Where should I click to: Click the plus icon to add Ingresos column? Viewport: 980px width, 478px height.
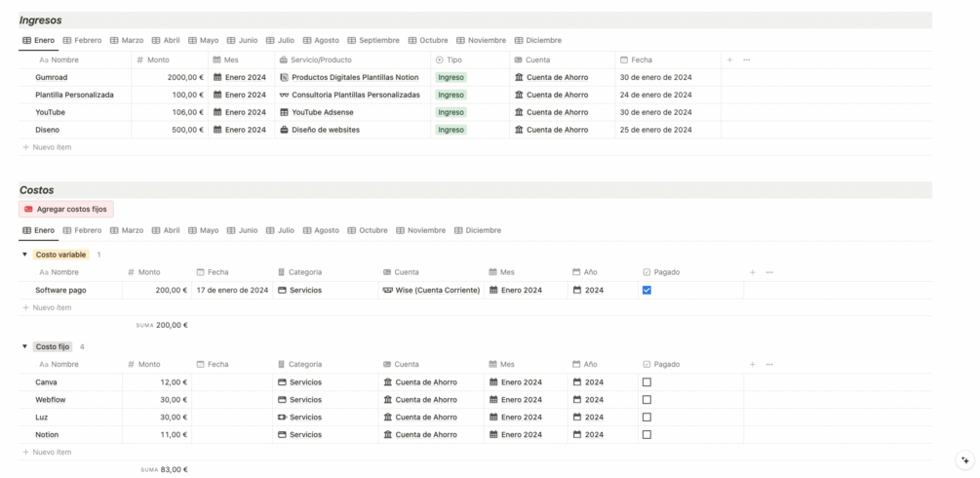tap(729, 60)
